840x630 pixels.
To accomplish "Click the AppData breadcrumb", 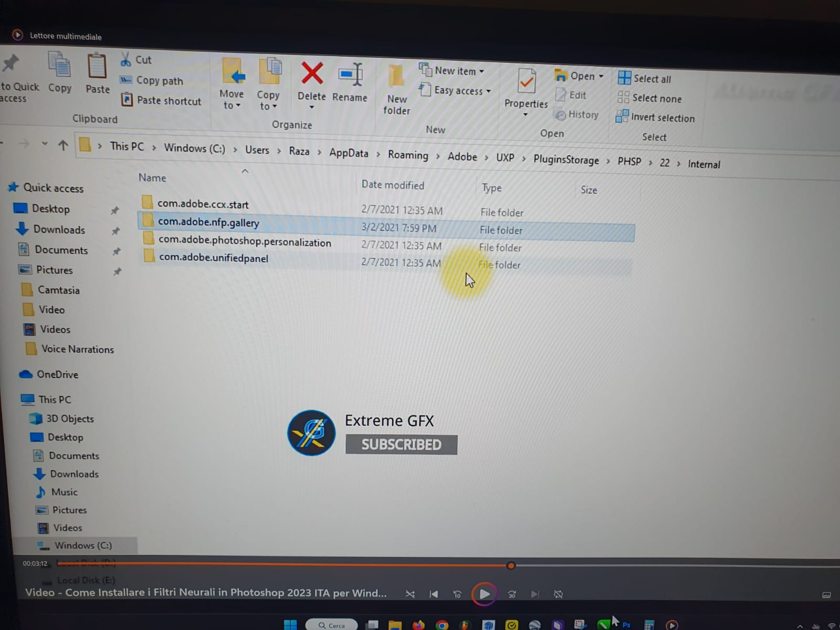I will [349, 153].
